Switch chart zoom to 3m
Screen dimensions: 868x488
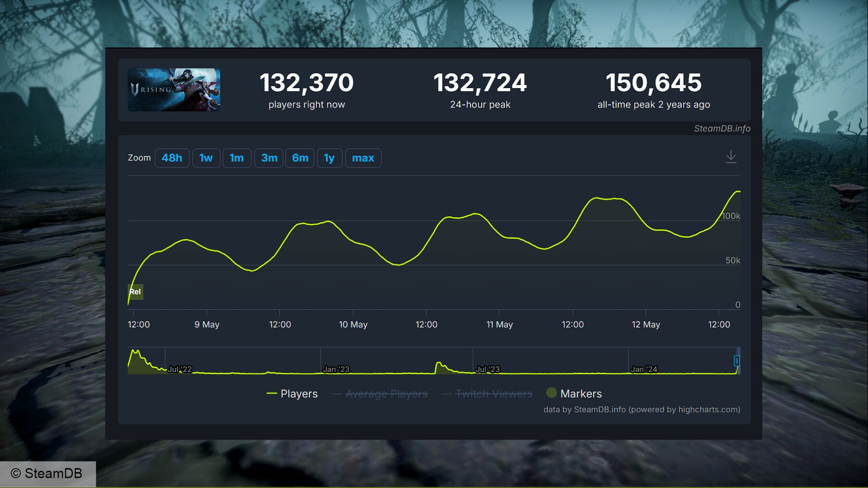pyautogui.click(x=269, y=158)
